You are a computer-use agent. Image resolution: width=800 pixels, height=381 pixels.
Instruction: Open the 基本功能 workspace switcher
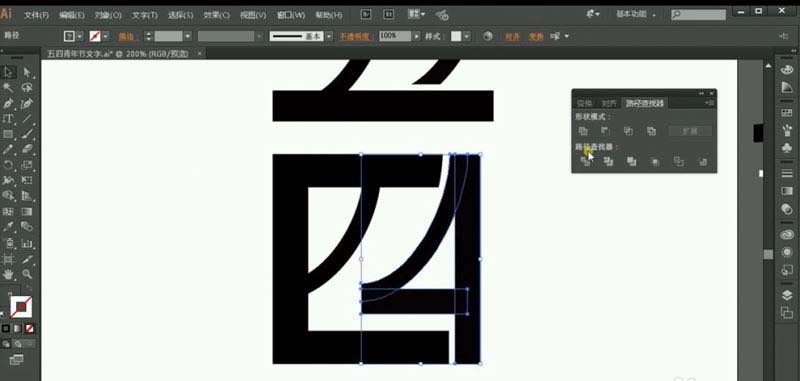[x=636, y=14]
